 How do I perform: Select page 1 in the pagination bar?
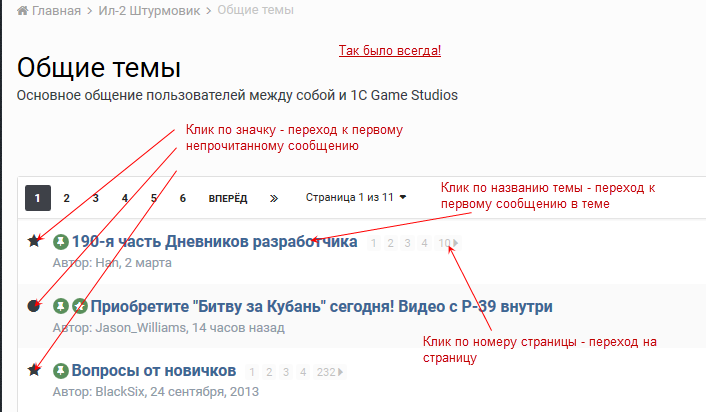[x=38, y=198]
